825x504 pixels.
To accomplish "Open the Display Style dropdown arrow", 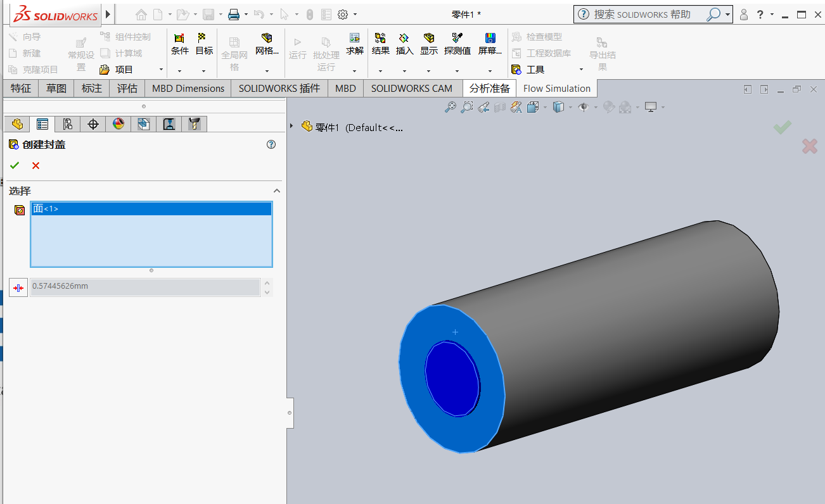I will click(571, 107).
